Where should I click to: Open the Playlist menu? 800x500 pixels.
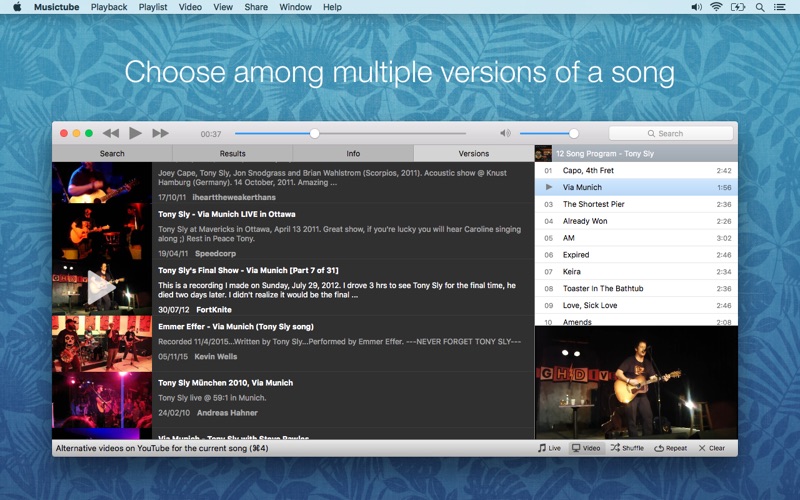point(153,7)
